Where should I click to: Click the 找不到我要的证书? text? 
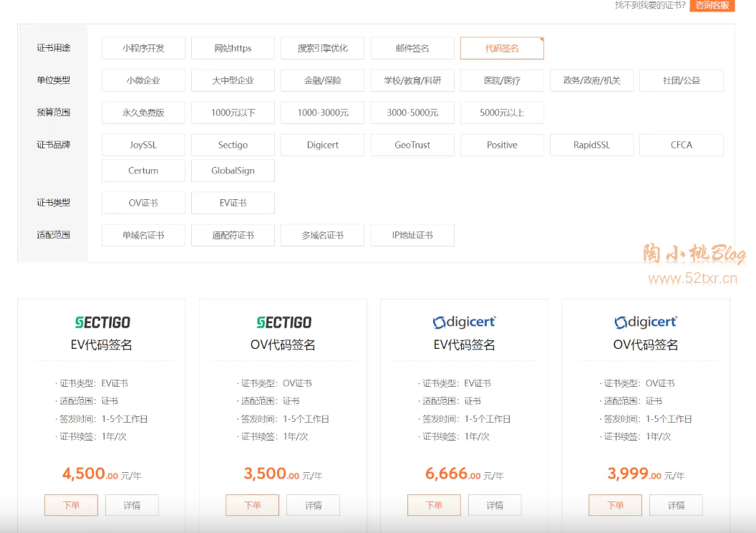coord(650,5)
